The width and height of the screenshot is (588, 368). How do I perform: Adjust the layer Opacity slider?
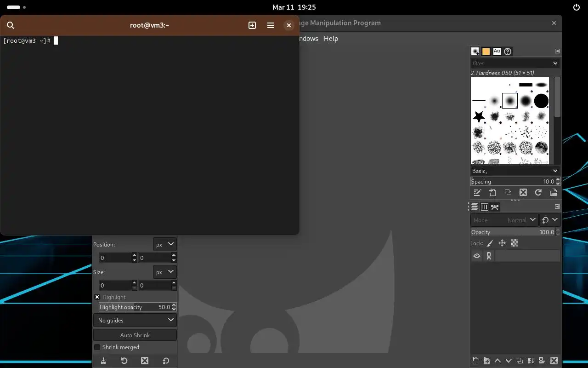click(513, 232)
